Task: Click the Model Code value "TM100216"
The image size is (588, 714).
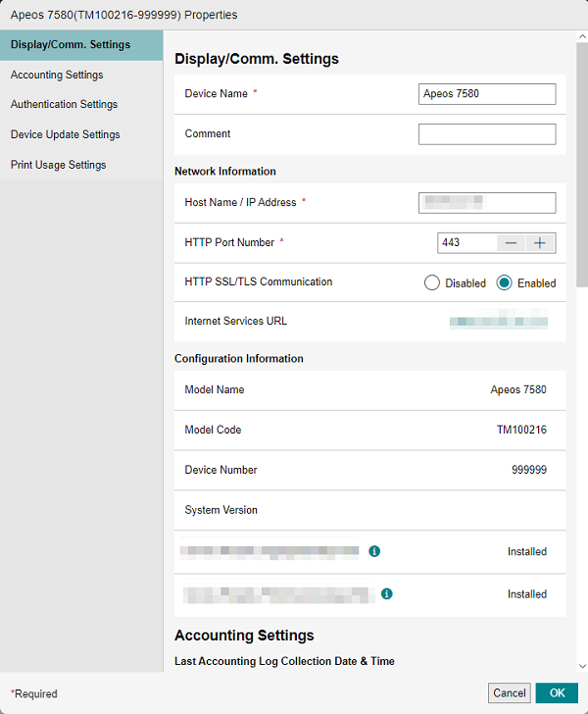Action: [521, 430]
